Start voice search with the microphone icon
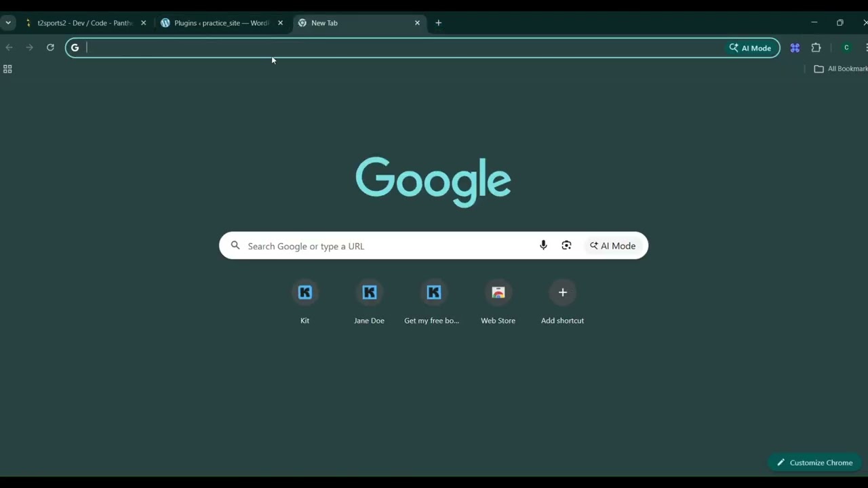 [543, 245]
